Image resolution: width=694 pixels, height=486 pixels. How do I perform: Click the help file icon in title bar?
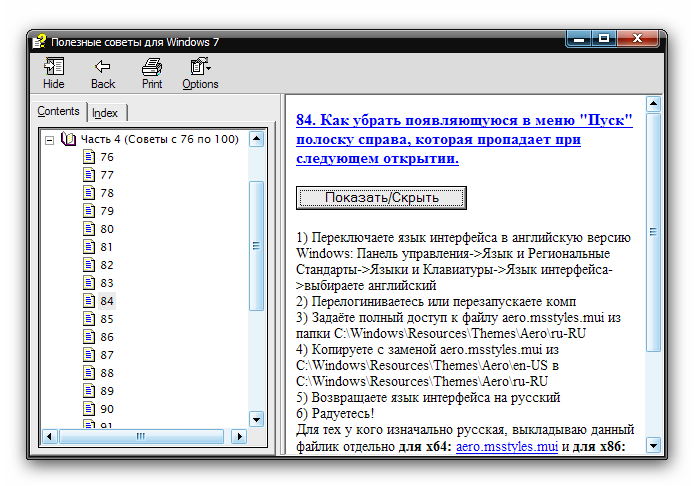[39, 42]
